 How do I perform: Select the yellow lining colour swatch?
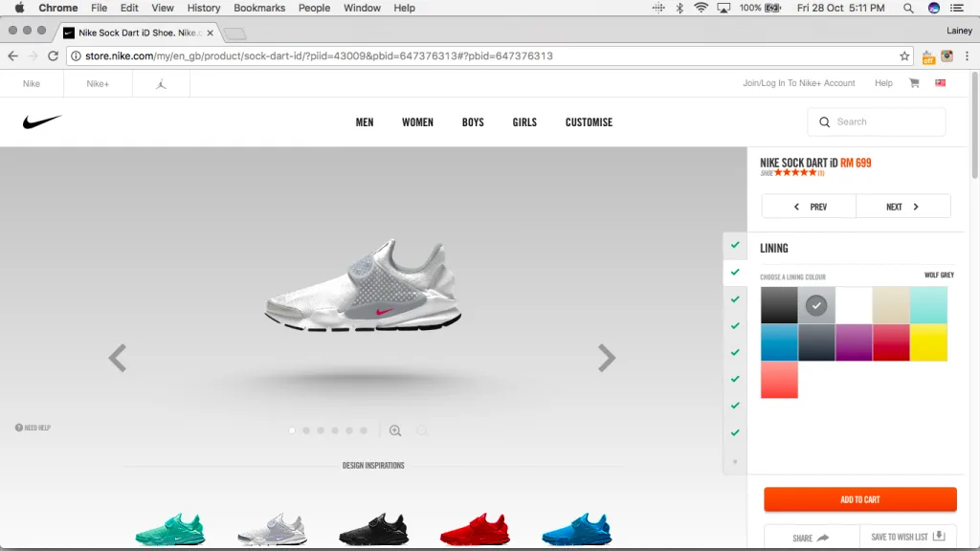[x=928, y=342]
